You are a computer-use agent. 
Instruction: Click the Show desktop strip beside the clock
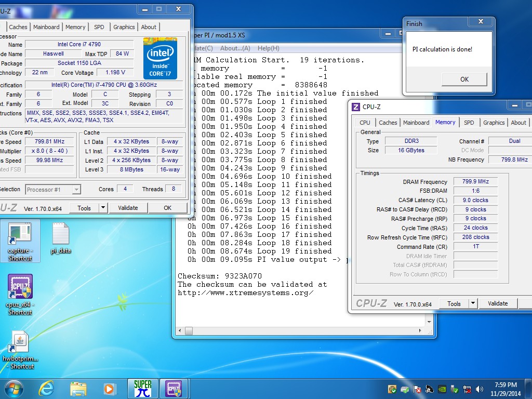click(x=529, y=389)
